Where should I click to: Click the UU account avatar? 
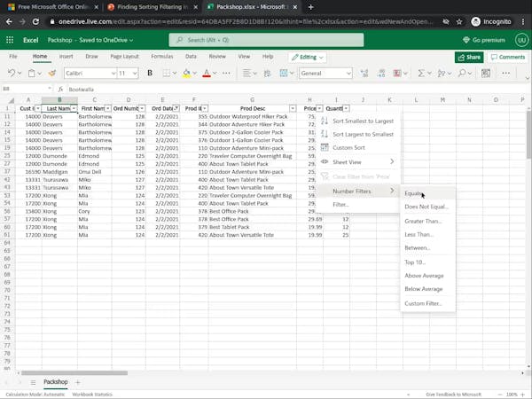pyautogui.click(x=521, y=40)
